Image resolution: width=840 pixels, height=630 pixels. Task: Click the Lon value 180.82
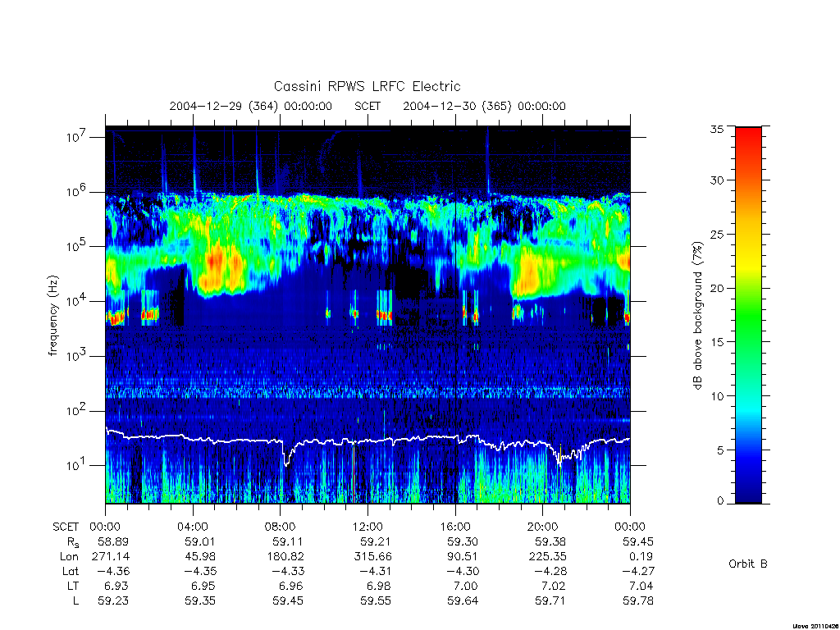(285, 557)
